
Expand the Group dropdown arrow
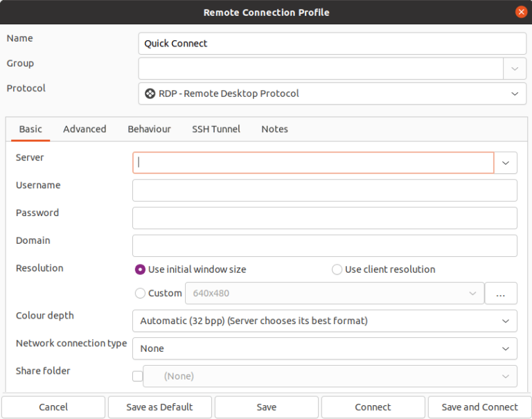coord(515,69)
